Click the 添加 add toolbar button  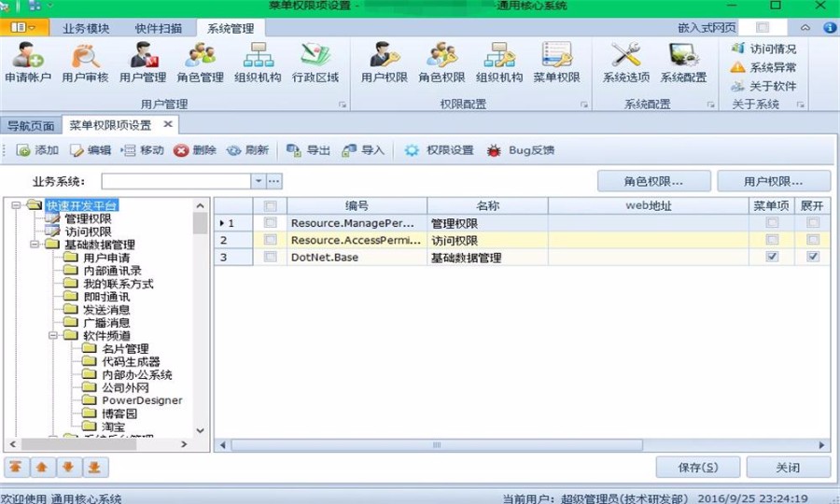(37, 150)
